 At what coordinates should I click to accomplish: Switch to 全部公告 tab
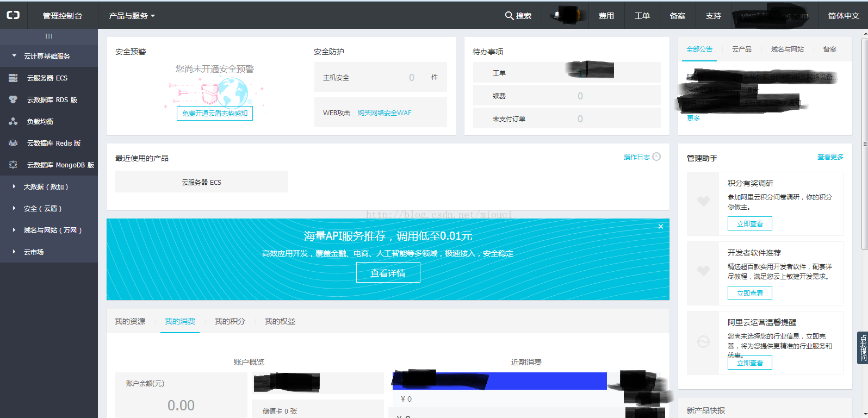[x=699, y=49]
